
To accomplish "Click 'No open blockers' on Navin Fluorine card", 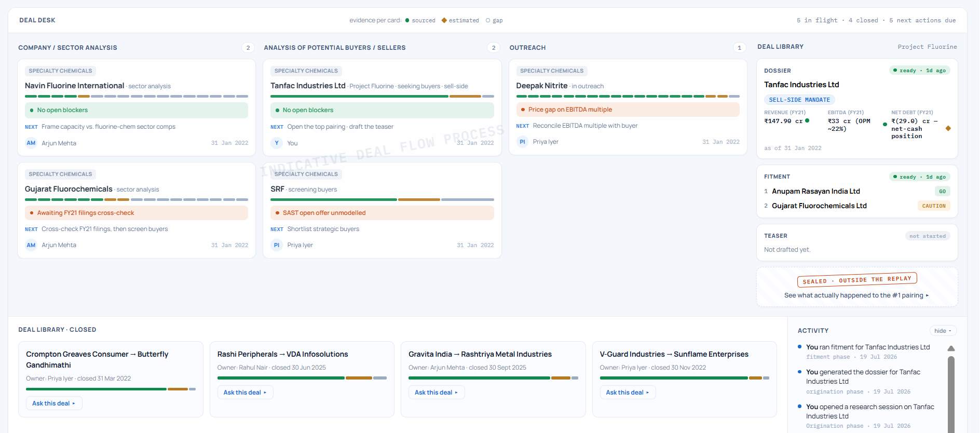I will coord(137,110).
